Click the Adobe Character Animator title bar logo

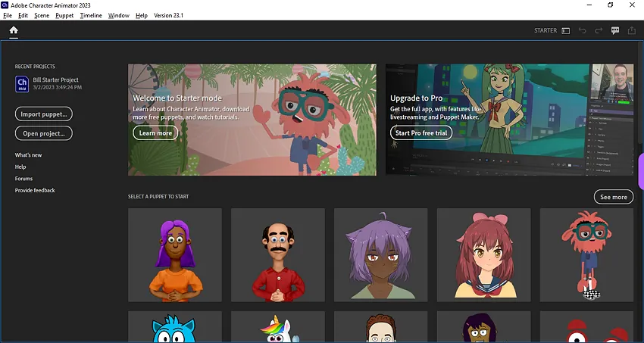coord(5,5)
